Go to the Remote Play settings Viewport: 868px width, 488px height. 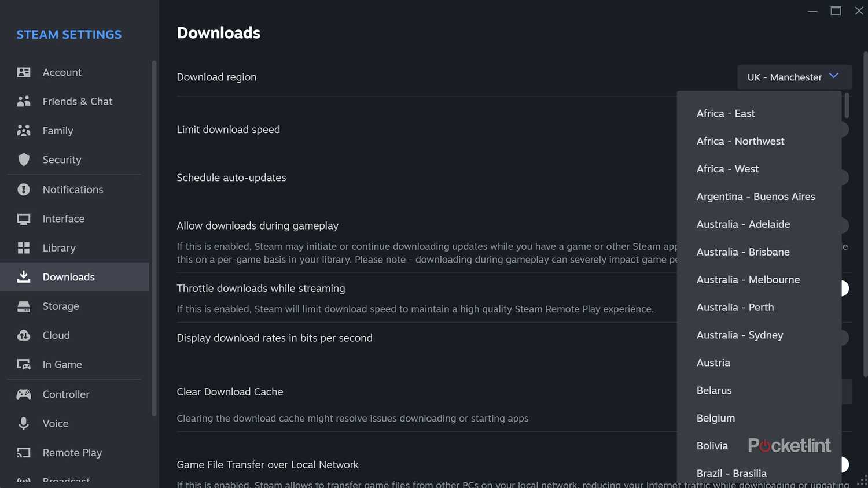72,453
